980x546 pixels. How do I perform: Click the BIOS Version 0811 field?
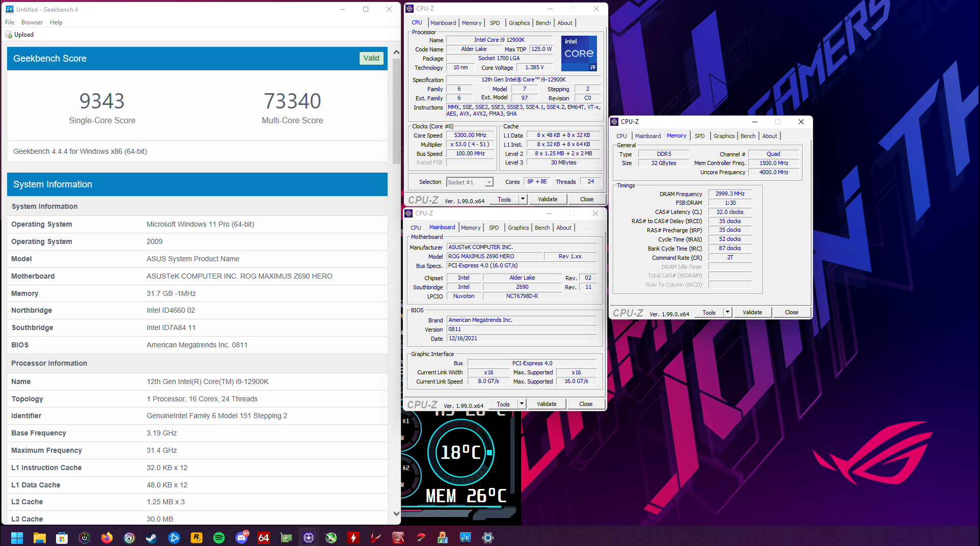522,329
